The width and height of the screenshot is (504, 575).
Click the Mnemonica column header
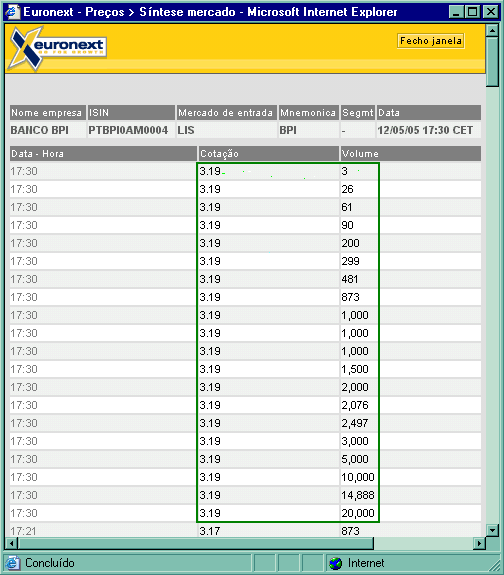click(x=308, y=113)
